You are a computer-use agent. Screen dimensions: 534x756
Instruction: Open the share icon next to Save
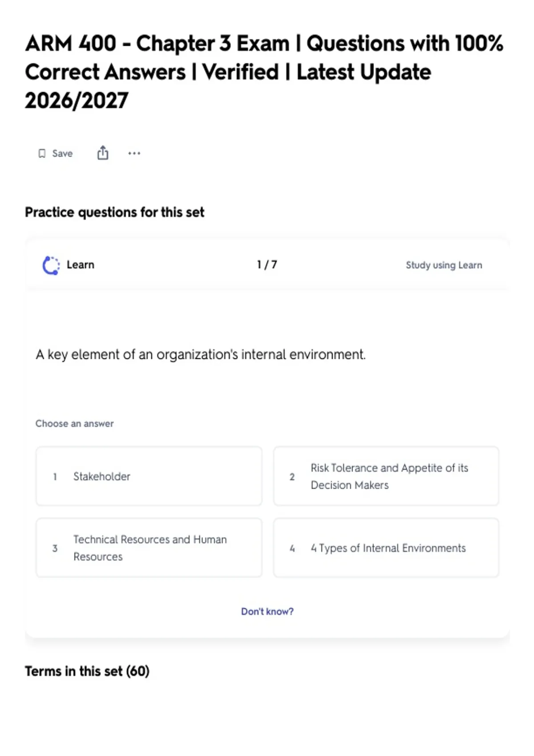103,153
